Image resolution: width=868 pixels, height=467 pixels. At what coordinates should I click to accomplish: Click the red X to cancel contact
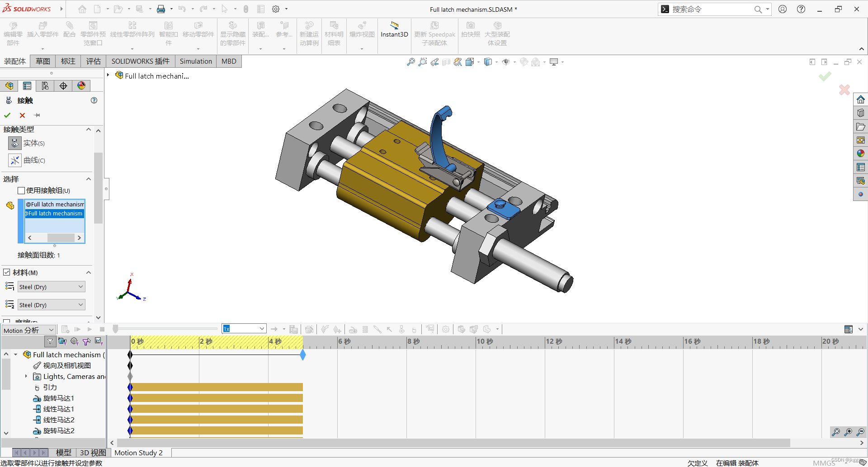point(22,115)
